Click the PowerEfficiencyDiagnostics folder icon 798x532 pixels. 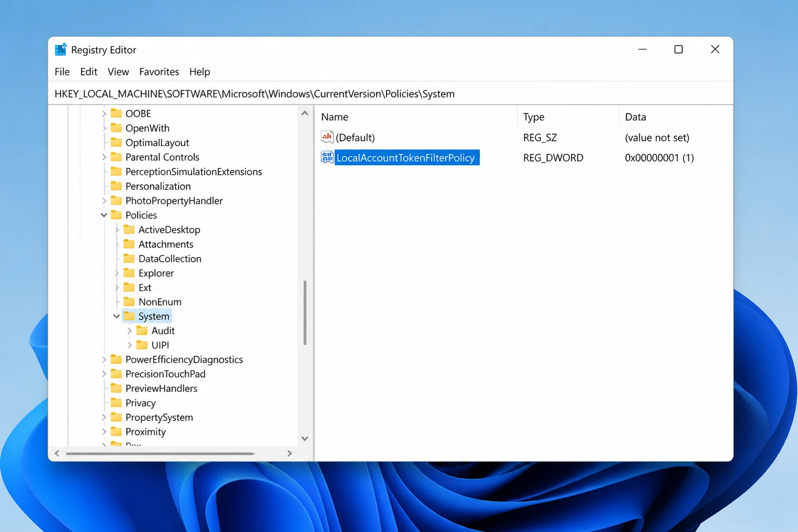116,360
